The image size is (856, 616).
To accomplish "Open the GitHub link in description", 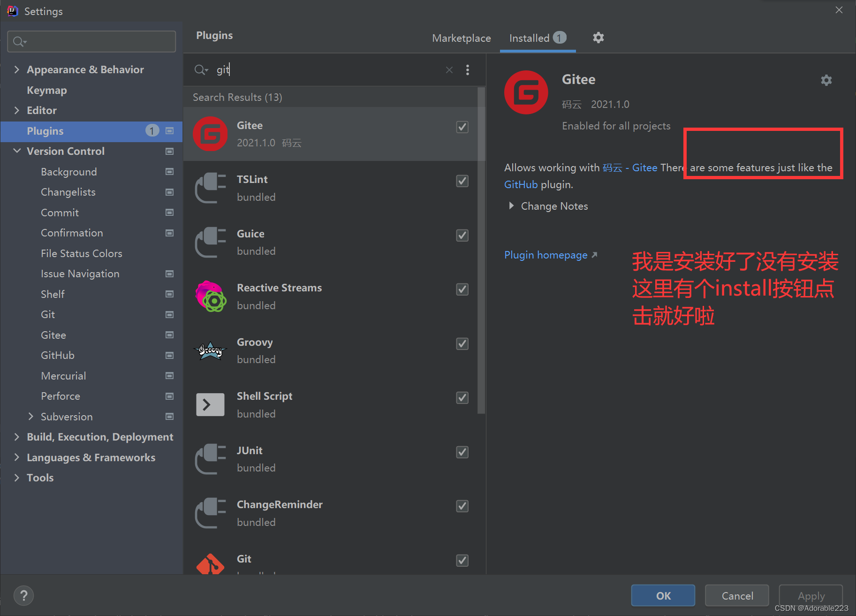I will click(521, 184).
